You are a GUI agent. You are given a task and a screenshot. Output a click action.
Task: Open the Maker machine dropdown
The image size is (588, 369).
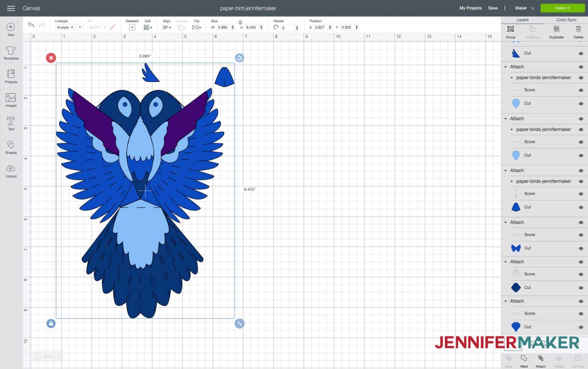[524, 8]
